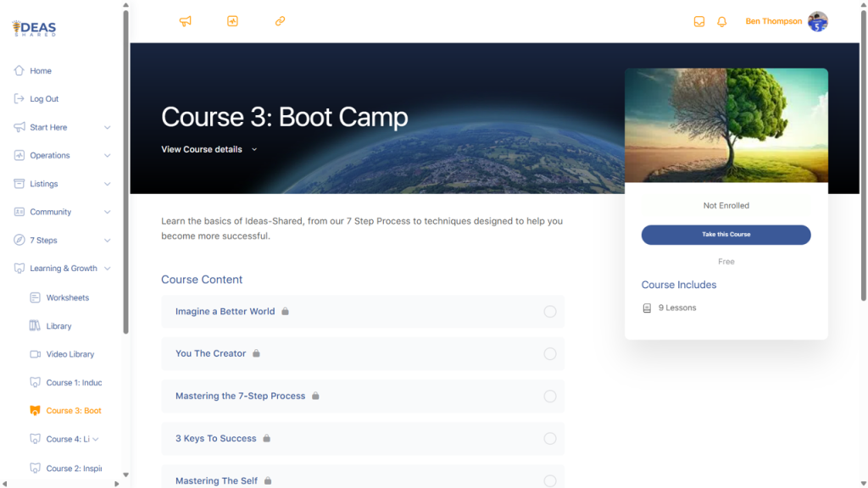Expand the Listings menu chevron
Viewport: 868px width, 488px height.
coord(108,184)
